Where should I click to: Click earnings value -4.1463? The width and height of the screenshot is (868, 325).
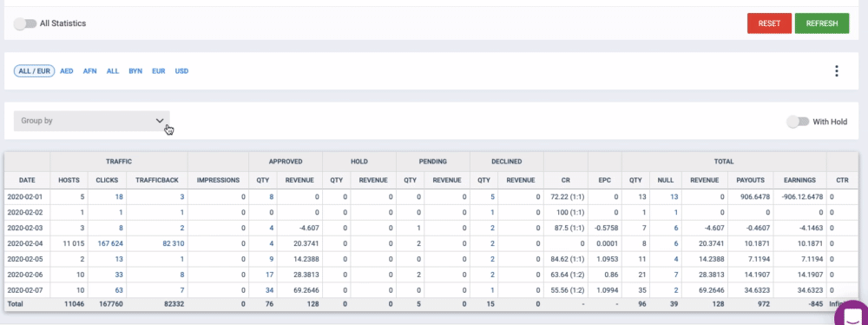[812, 228]
